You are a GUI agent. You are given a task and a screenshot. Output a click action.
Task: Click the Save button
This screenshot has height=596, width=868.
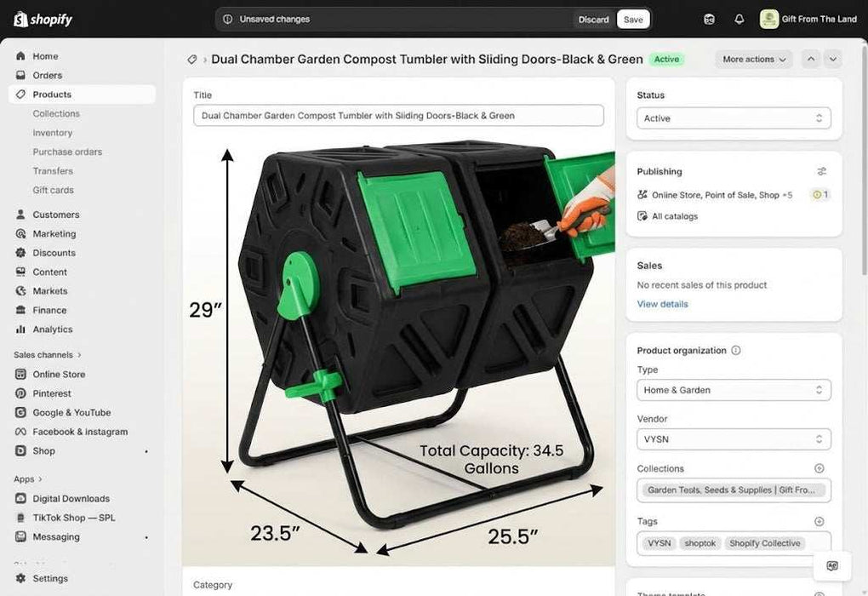pyautogui.click(x=633, y=20)
